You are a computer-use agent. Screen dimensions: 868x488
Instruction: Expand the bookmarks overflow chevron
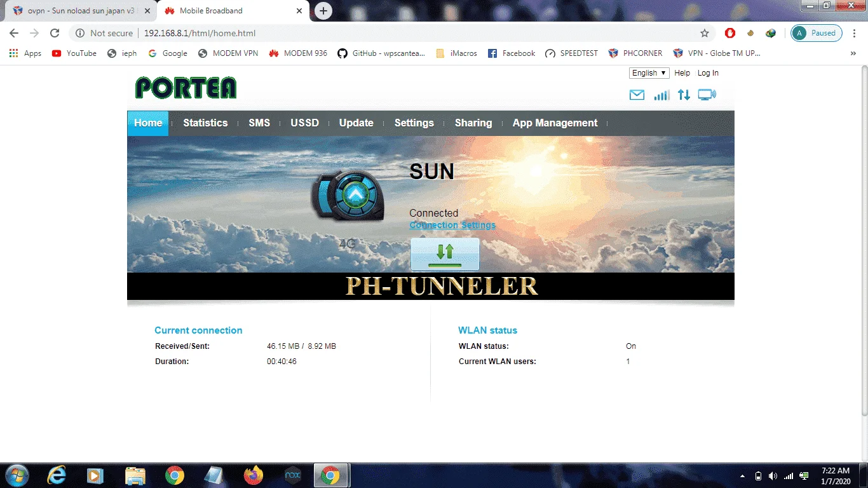pyautogui.click(x=853, y=53)
